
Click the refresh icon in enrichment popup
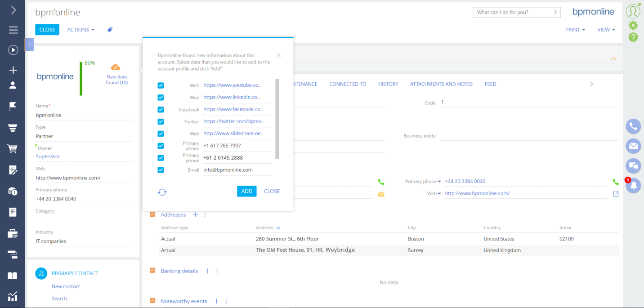pyautogui.click(x=162, y=192)
